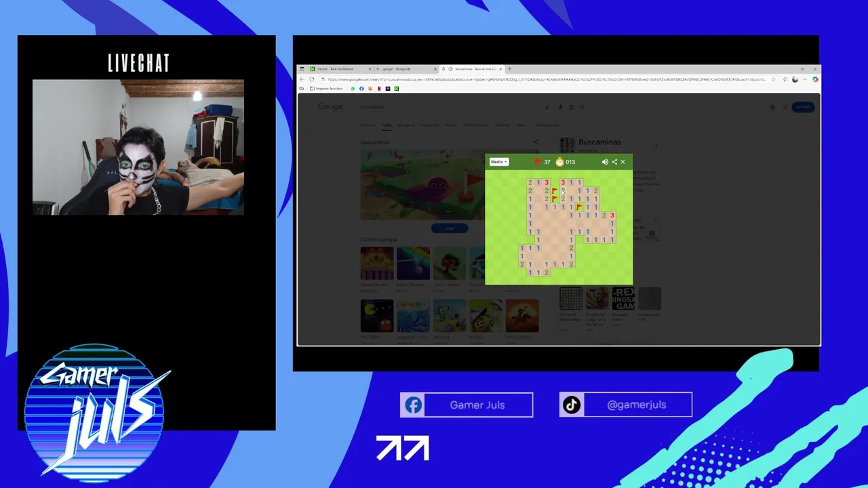Mute the Minesweeper game sound
The image size is (868, 488).
click(605, 162)
